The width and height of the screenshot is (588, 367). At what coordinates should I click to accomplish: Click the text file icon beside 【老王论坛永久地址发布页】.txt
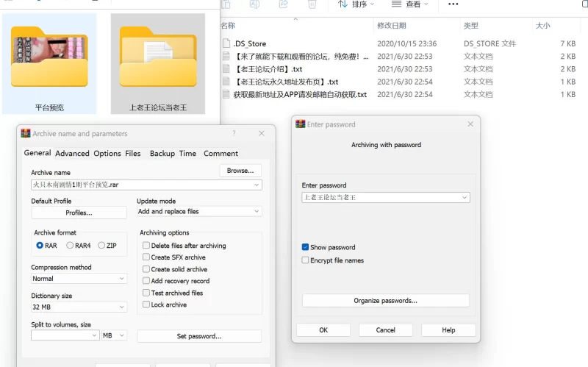tap(226, 82)
